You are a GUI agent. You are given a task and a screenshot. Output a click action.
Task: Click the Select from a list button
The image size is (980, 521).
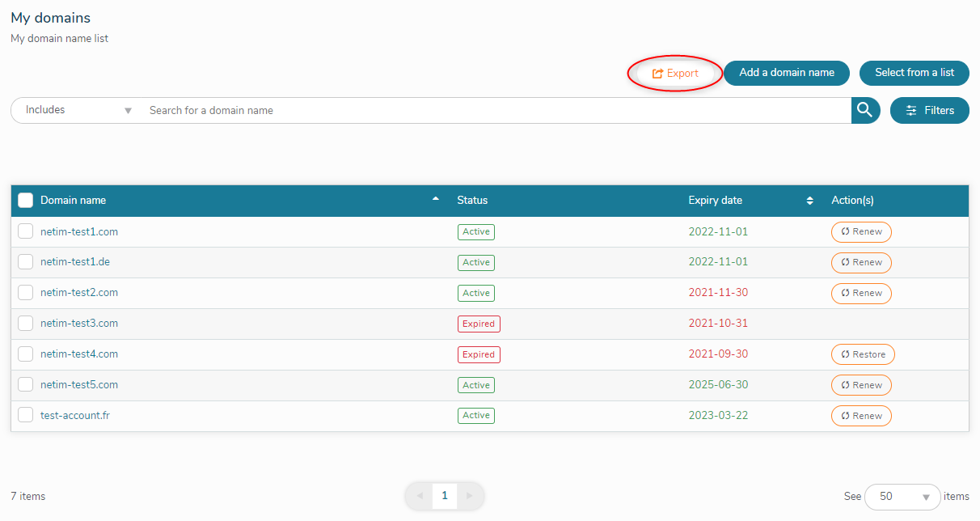[914, 73]
